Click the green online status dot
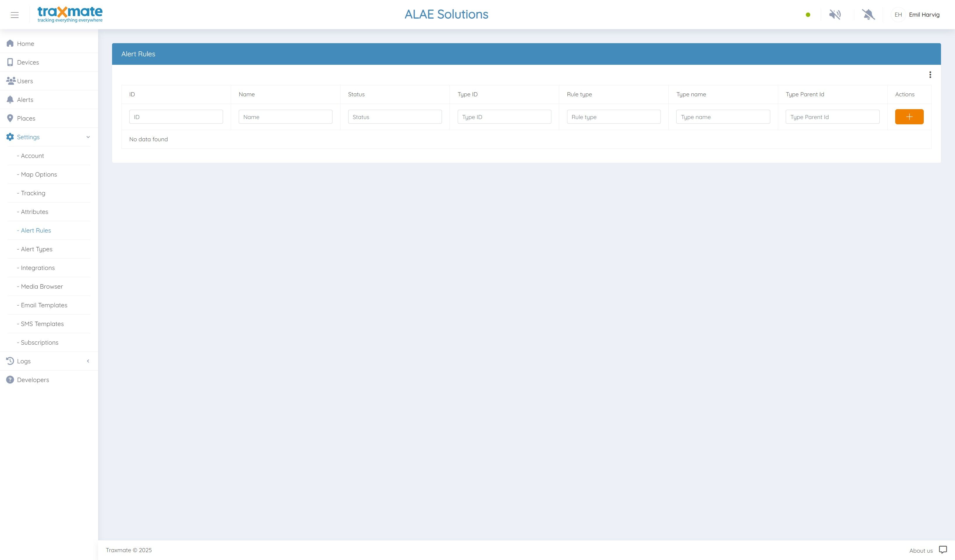The image size is (955, 560). pyautogui.click(x=808, y=15)
